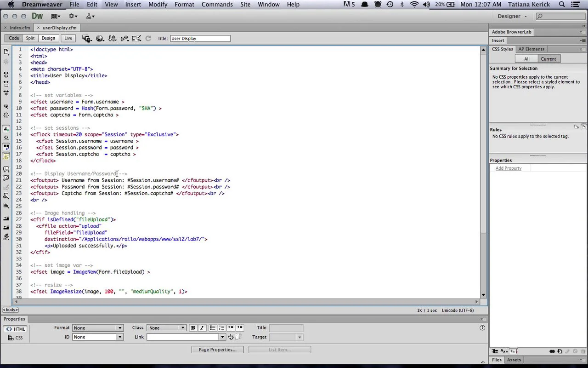588x368 pixels.
Task: Click the Spotlight magnifier in menu bar
Action: 562,5
